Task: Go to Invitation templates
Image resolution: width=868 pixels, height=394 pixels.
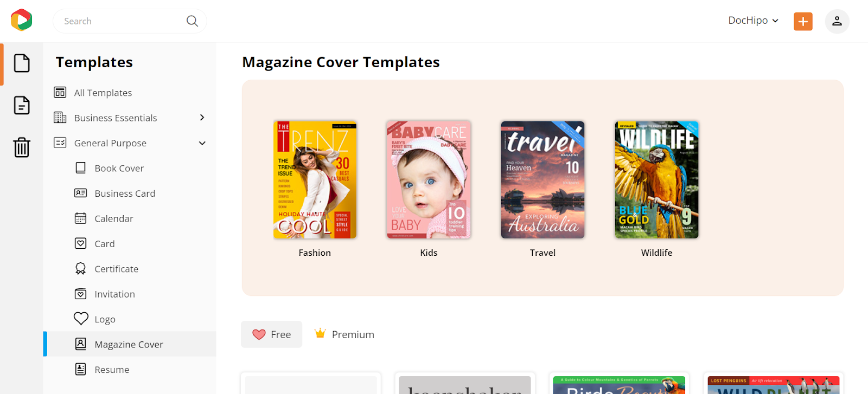Action: 115,294
